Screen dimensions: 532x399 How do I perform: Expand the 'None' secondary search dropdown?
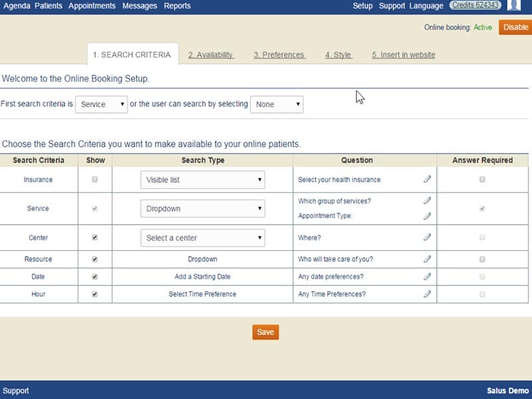pos(277,104)
